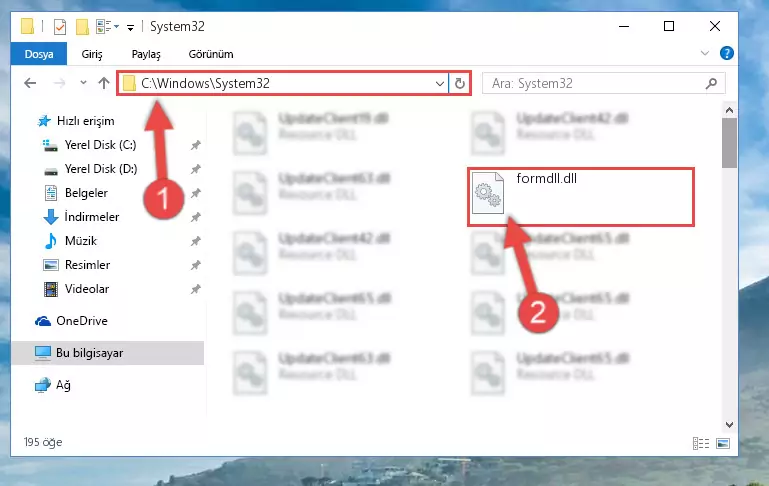
Task: Unpin Yerel Disk (C:) via pin icon
Action: (196, 145)
